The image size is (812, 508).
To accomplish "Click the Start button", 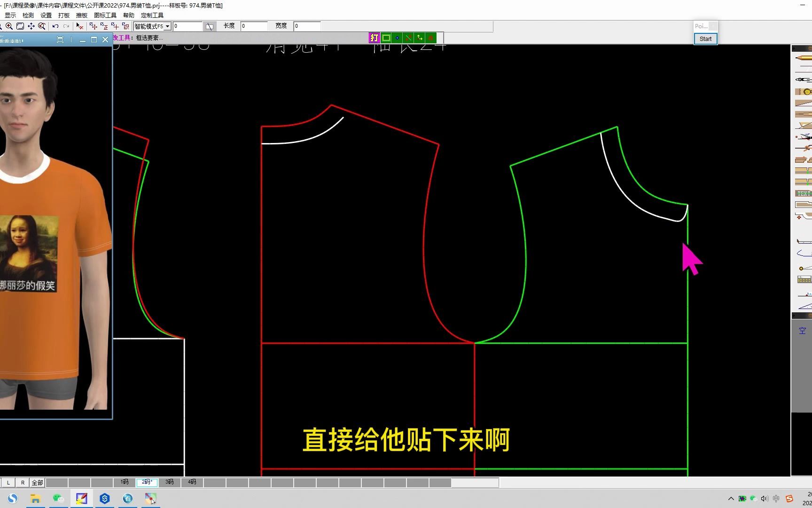I will click(x=705, y=39).
